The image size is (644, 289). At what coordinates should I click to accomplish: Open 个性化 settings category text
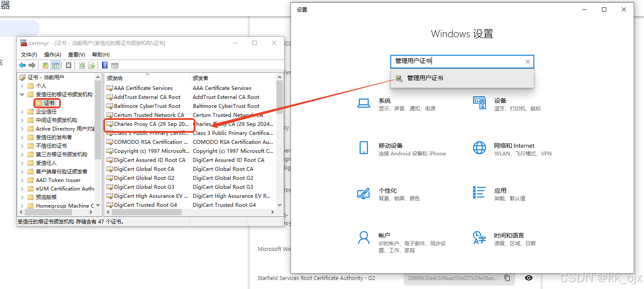[x=388, y=191]
